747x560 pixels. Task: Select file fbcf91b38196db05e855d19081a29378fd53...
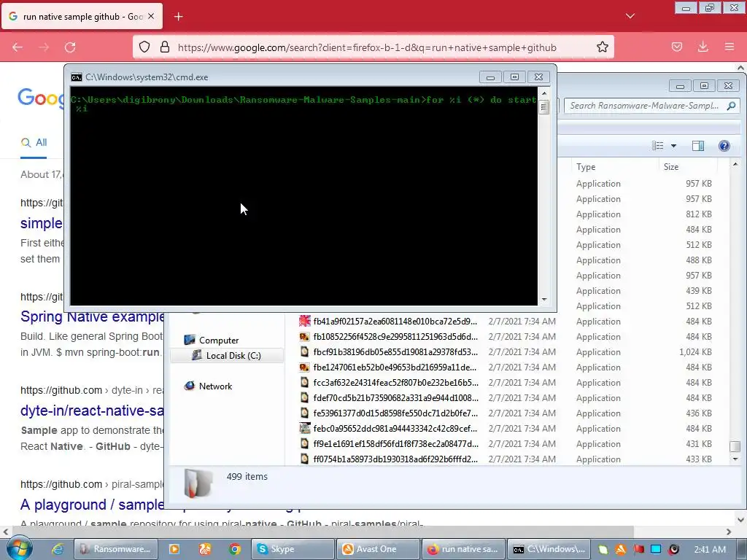[x=395, y=352]
